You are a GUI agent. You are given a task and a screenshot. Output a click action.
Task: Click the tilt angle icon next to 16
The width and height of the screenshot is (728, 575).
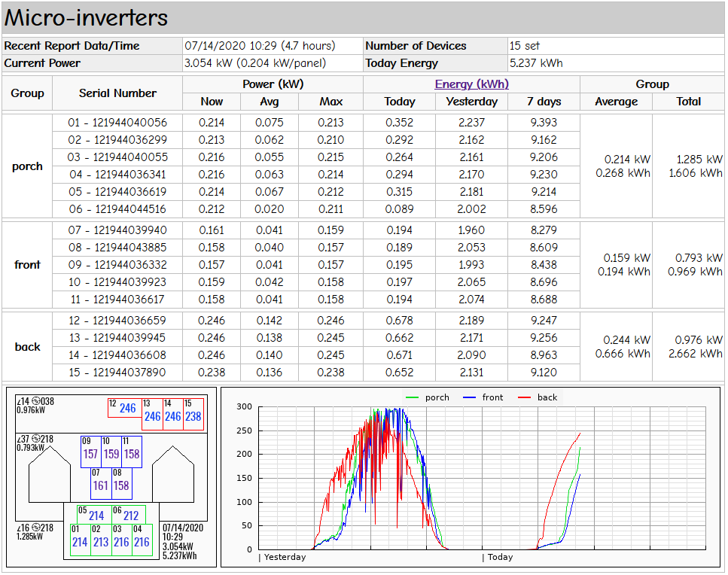tap(19, 528)
